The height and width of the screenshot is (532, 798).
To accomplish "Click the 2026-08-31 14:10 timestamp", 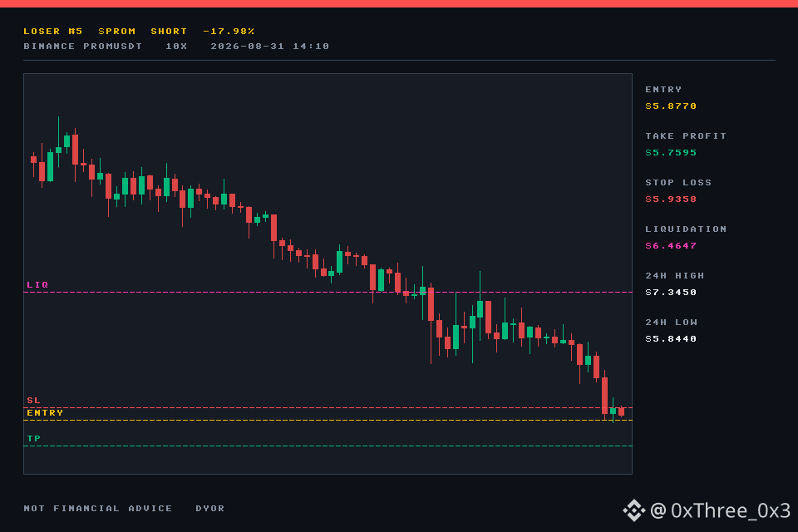I will click(269, 47).
